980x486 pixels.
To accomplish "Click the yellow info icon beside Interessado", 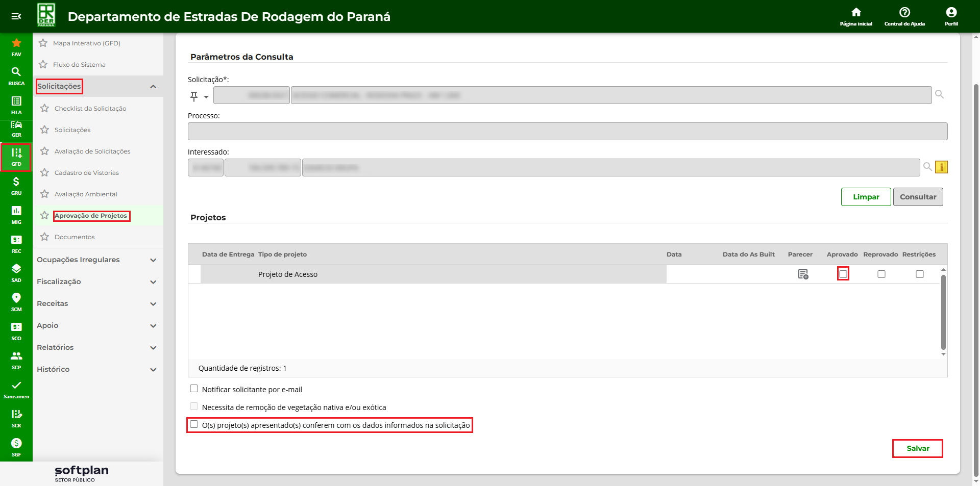I will [x=941, y=167].
